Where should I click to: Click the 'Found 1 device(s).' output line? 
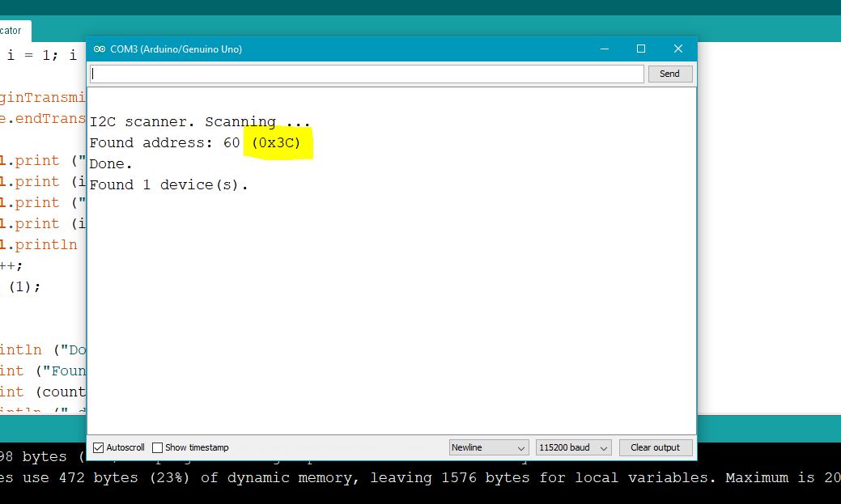coord(168,184)
